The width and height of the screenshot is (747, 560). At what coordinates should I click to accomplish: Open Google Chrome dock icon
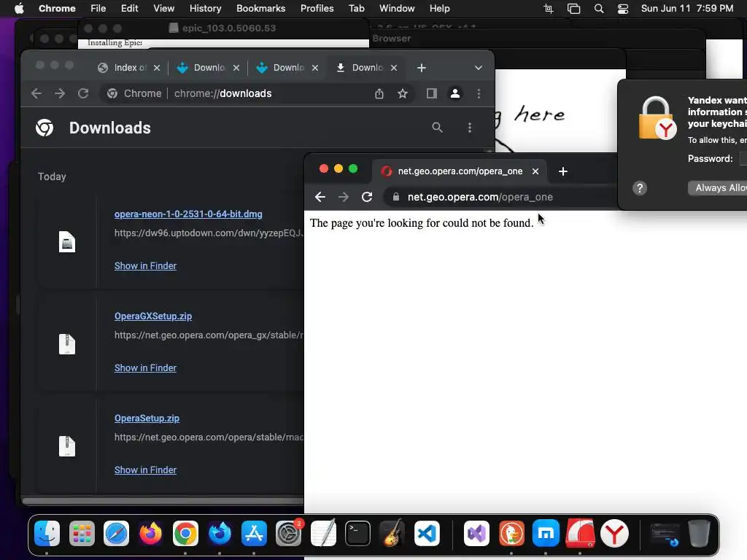(x=185, y=533)
